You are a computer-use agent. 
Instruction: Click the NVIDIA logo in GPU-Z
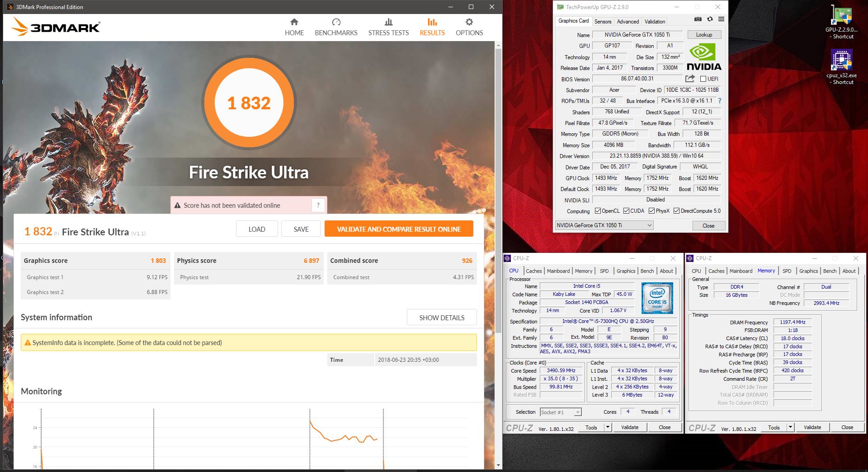pyautogui.click(x=704, y=57)
